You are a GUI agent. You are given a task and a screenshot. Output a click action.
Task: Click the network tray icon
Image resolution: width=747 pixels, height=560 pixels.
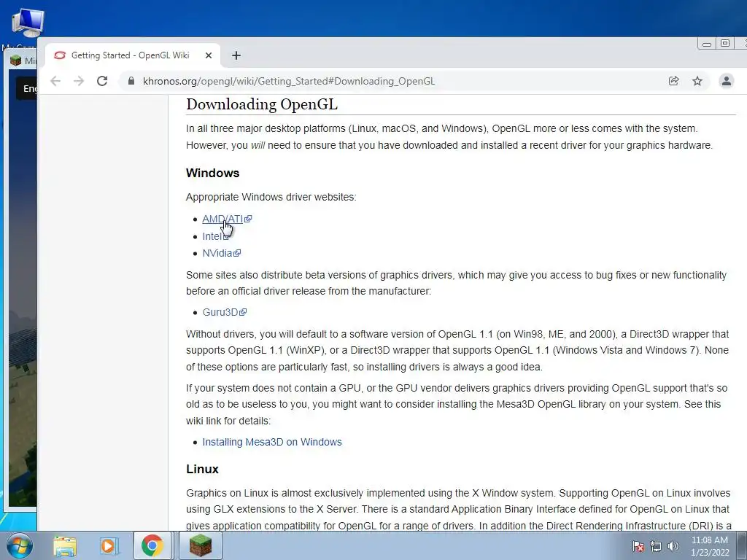point(656,546)
